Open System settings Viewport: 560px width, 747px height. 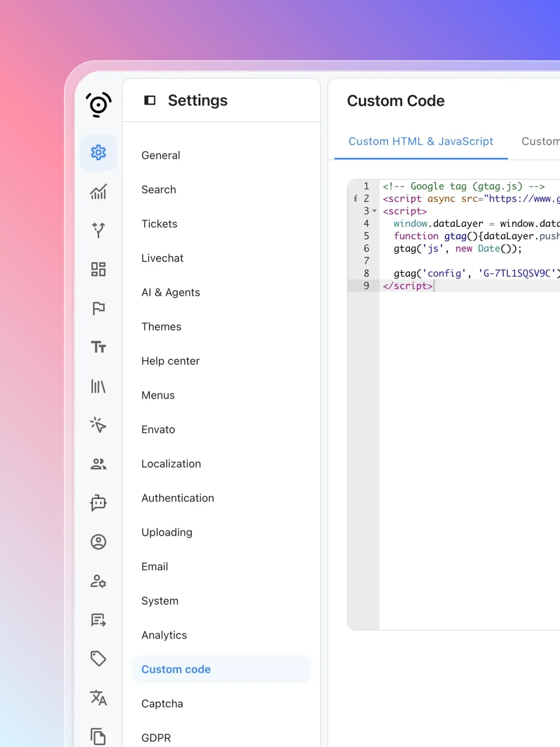[221, 601]
